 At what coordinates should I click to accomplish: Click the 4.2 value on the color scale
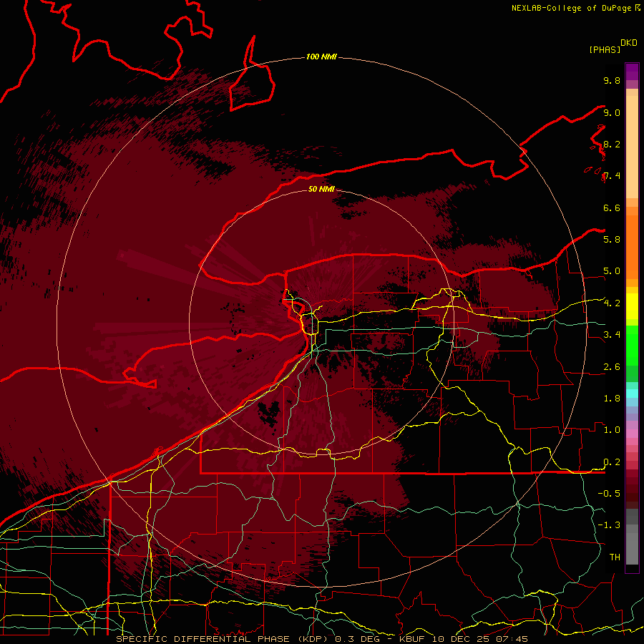coord(612,303)
